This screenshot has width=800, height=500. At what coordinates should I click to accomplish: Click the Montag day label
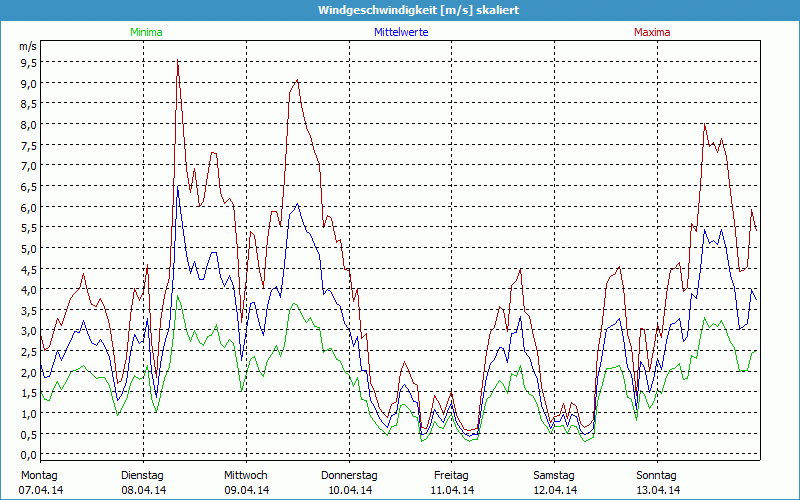tap(40, 476)
